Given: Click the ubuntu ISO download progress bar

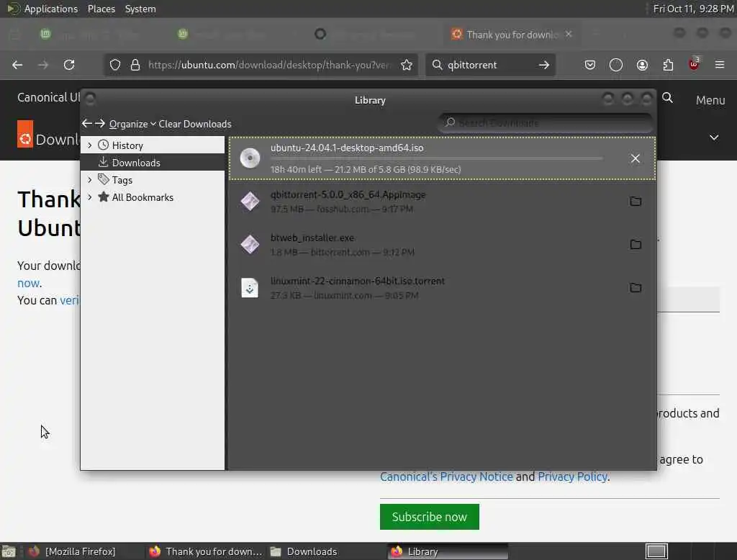Looking at the screenshot, I should click(437, 159).
